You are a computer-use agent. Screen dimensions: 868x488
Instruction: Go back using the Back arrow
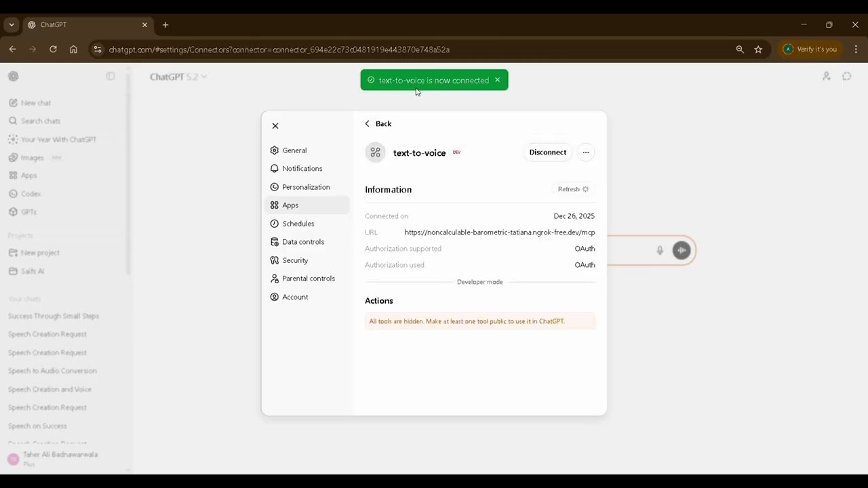[x=378, y=123]
